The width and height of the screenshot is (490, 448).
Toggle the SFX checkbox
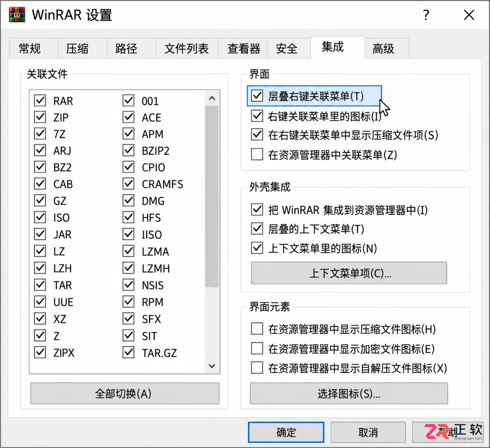click(129, 319)
